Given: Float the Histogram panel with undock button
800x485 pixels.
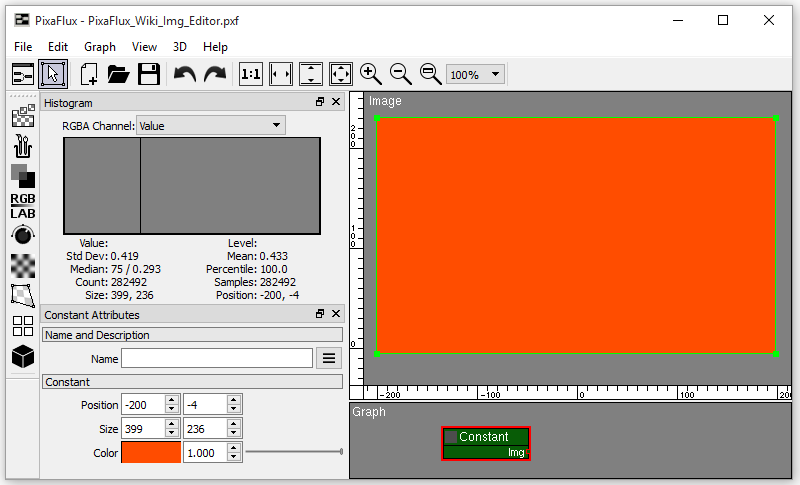Looking at the screenshot, I should tap(320, 103).
